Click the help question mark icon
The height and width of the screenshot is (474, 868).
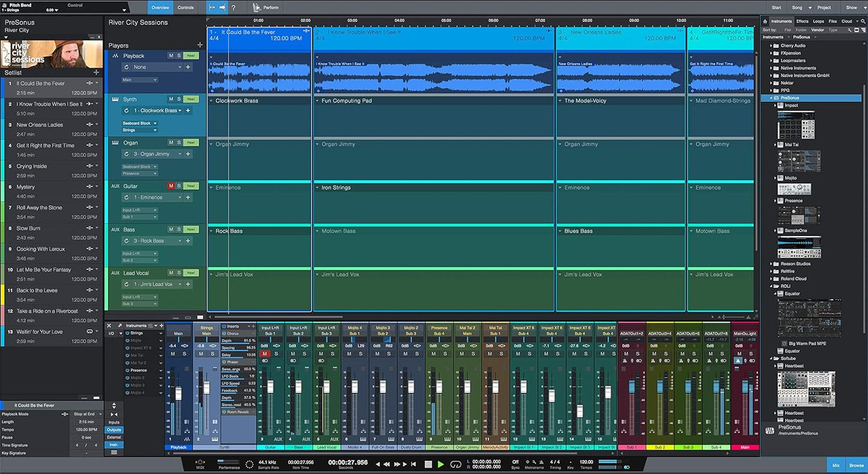pyautogui.click(x=233, y=7)
